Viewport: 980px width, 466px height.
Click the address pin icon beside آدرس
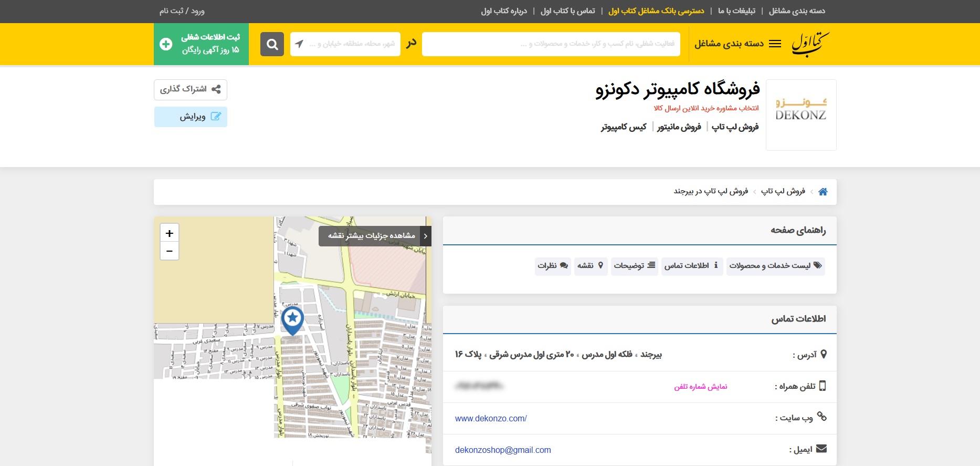(824, 354)
